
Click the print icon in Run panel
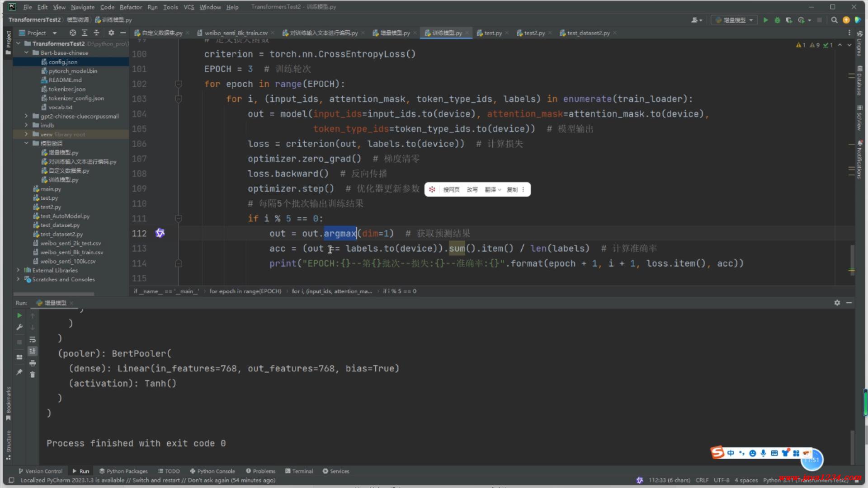pos(33,363)
